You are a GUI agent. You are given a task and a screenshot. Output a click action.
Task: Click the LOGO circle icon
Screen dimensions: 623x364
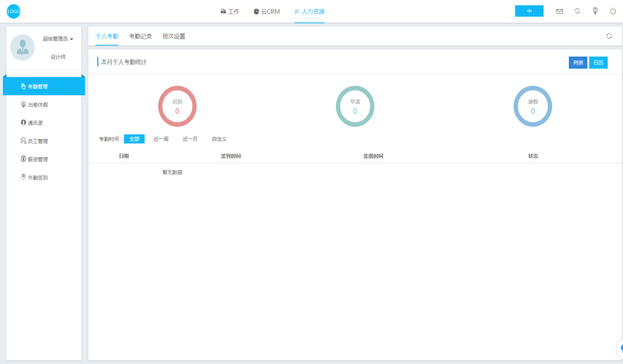(13, 11)
